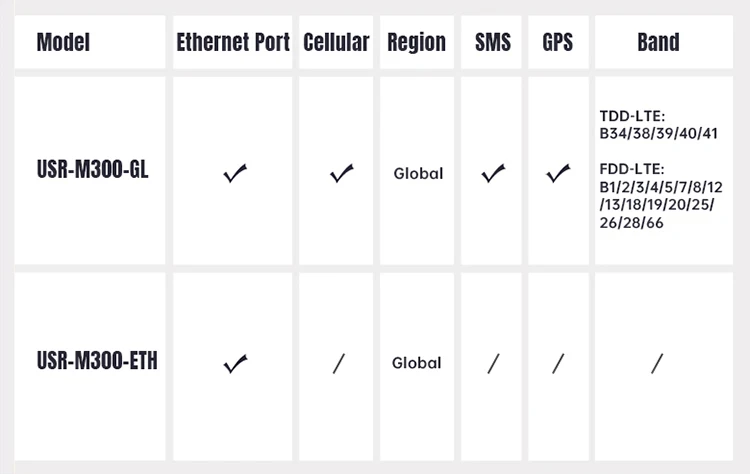
Task: Click the USR-M300-ETH model name
Action: (97, 360)
